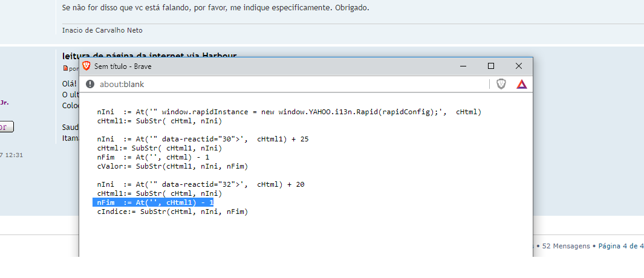The width and height of the screenshot is (644, 278).
Task: Click the cValor:= SubStr(cHtml1, nIni, nFim) line
Action: click(172, 166)
